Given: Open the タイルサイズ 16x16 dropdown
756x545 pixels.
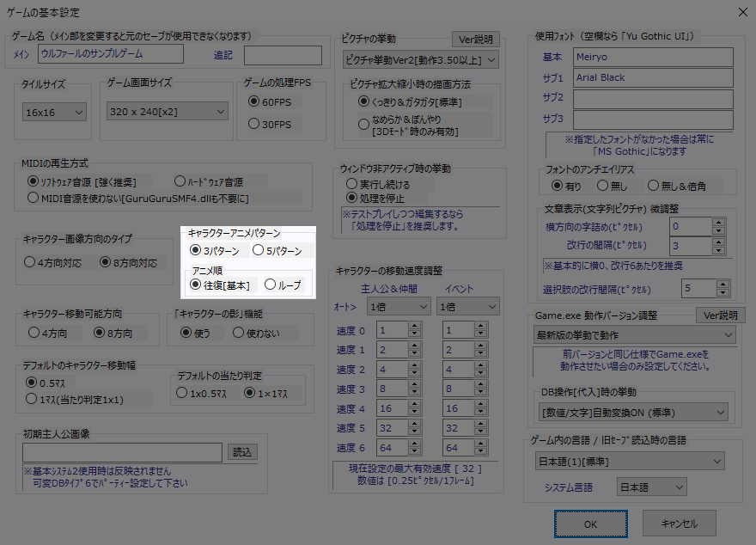Looking at the screenshot, I should [x=54, y=112].
